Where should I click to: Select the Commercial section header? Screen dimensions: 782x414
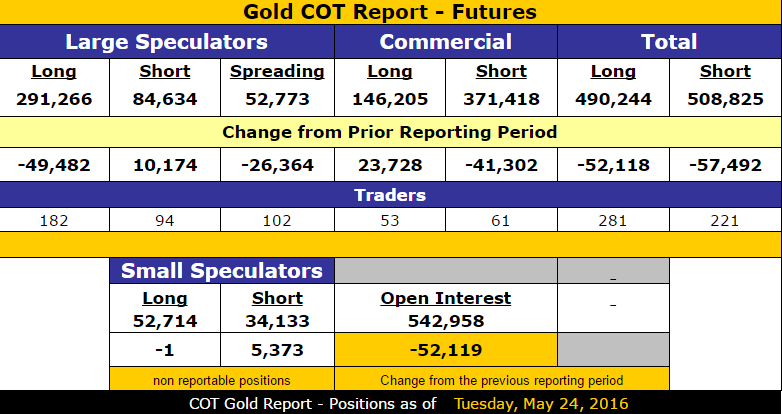[x=446, y=42]
